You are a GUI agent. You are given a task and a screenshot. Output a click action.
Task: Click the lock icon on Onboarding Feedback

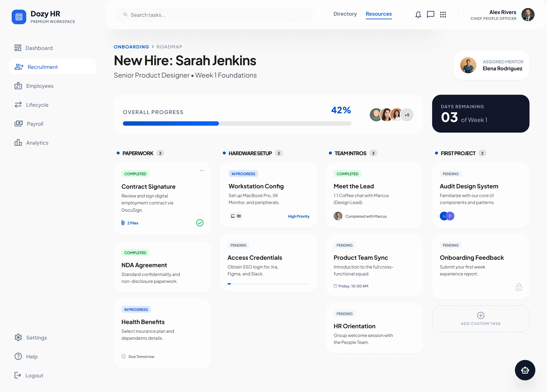(519, 287)
